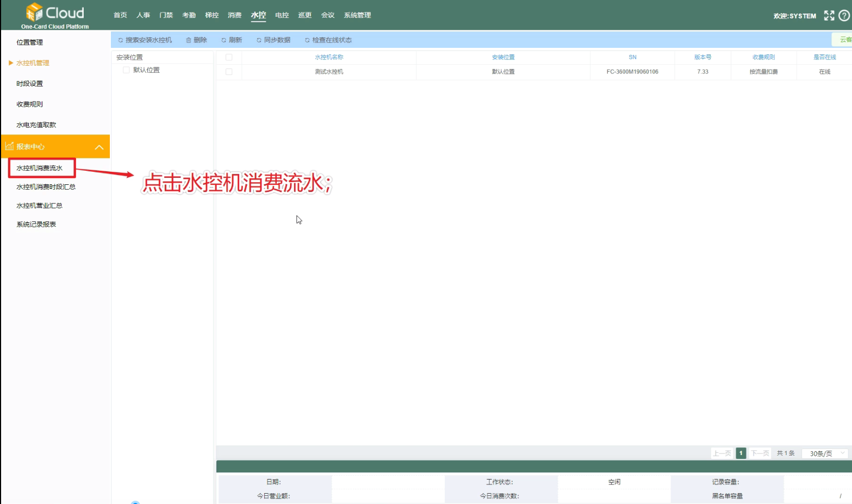Click the FC-3600M19060106 serial number cell
The width and height of the screenshot is (852, 504).
click(632, 72)
